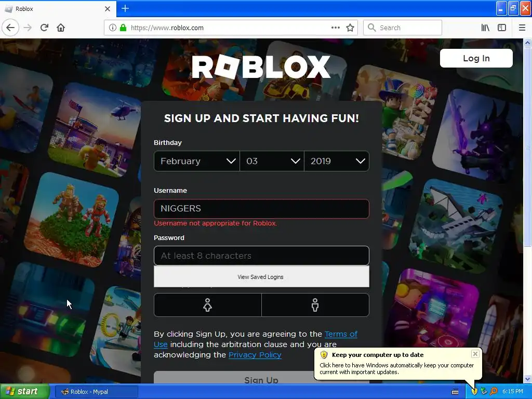Screen dimensions: 532x399
Task: Click the keyboard tray icon
Action: click(x=455, y=392)
